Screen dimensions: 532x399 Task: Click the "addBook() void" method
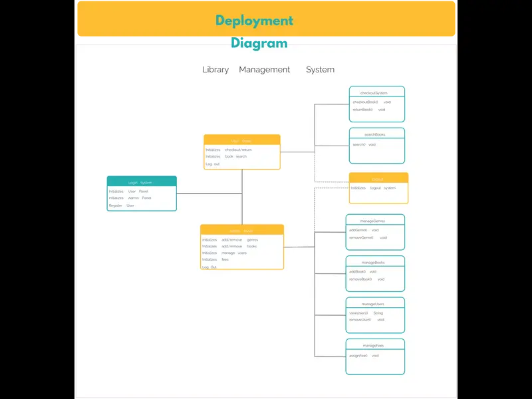(362, 272)
